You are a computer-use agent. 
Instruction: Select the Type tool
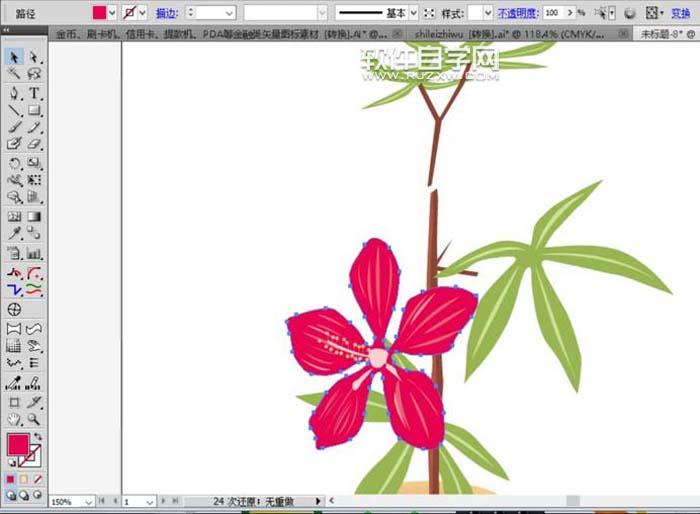(x=34, y=92)
